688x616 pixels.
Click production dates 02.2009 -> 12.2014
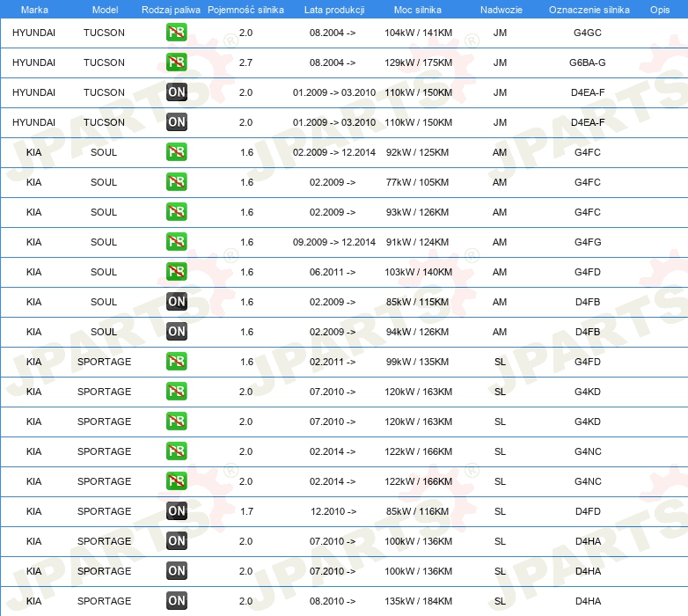coord(334,152)
